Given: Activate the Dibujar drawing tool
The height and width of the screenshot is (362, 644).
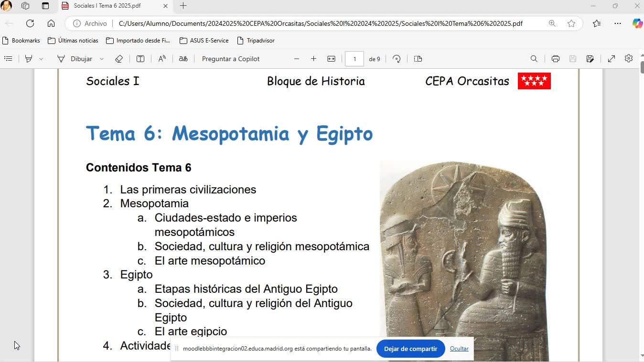Looking at the screenshot, I should (x=75, y=59).
